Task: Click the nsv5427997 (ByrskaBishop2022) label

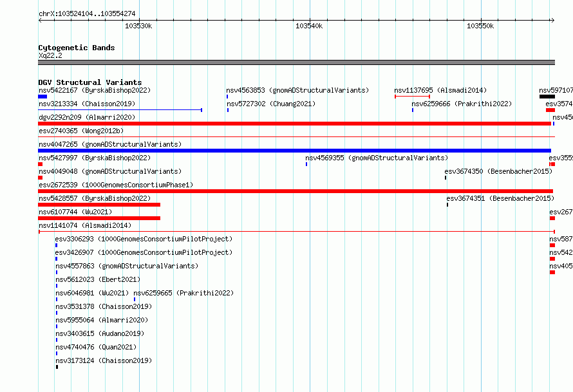Action: pyautogui.click(x=95, y=158)
